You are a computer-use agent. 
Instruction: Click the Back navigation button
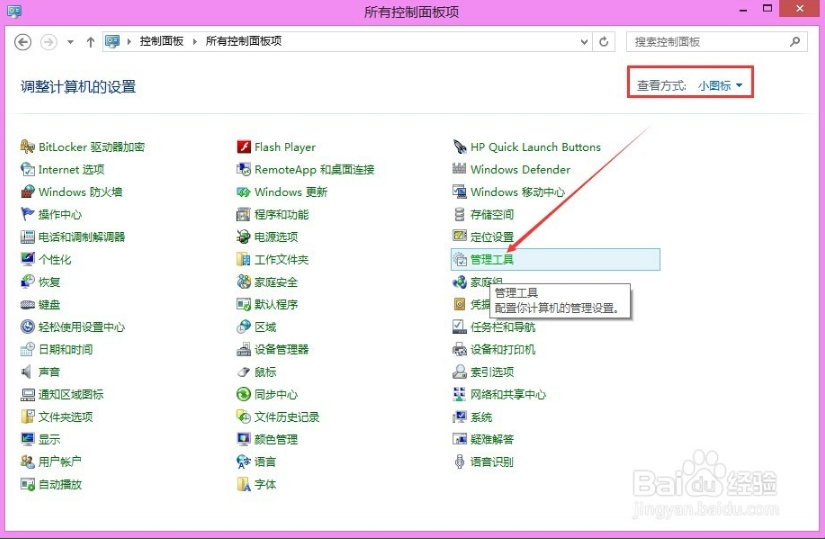tap(23, 42)
